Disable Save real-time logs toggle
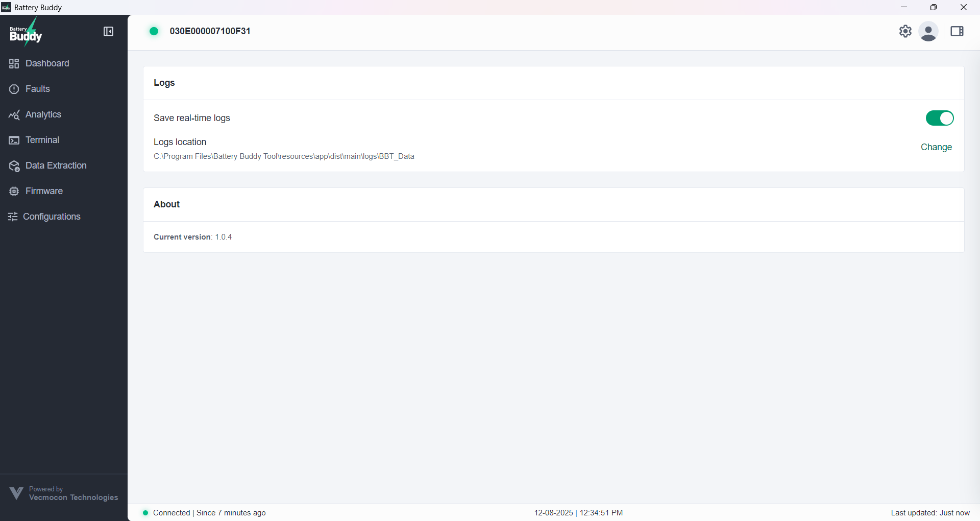The image size is (980, 521). click(x=939, y=118)
